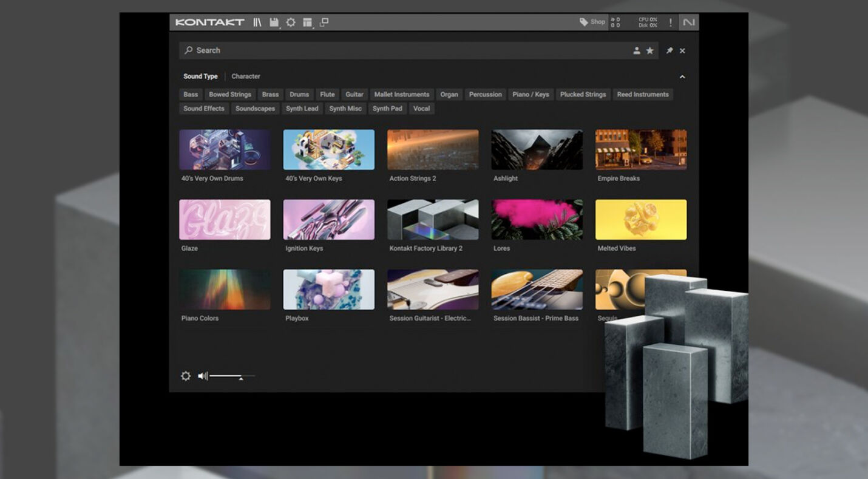Pin the browser using the pin icon
Viewport: 868px width, 479px height.
click(670, 50)
